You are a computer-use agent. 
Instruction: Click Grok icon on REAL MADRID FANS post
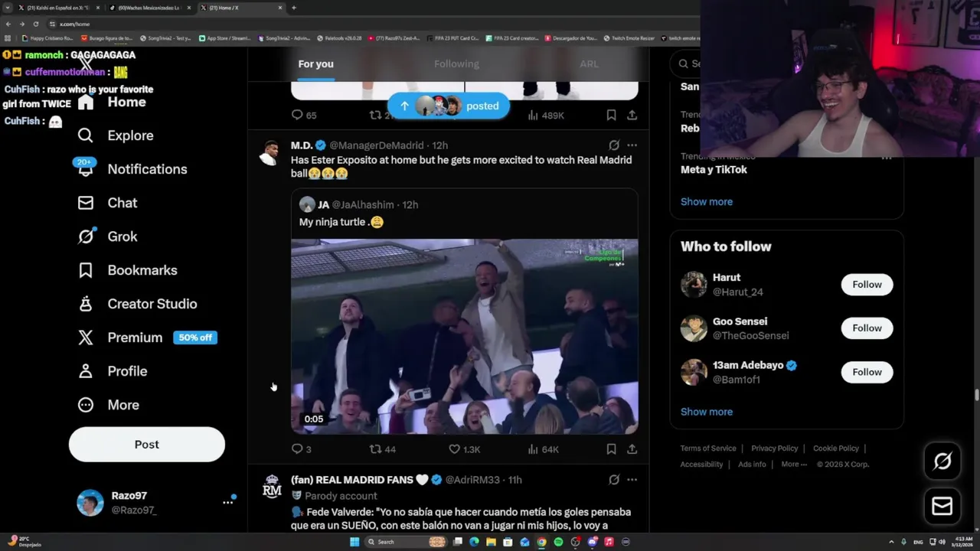[614, 480]
